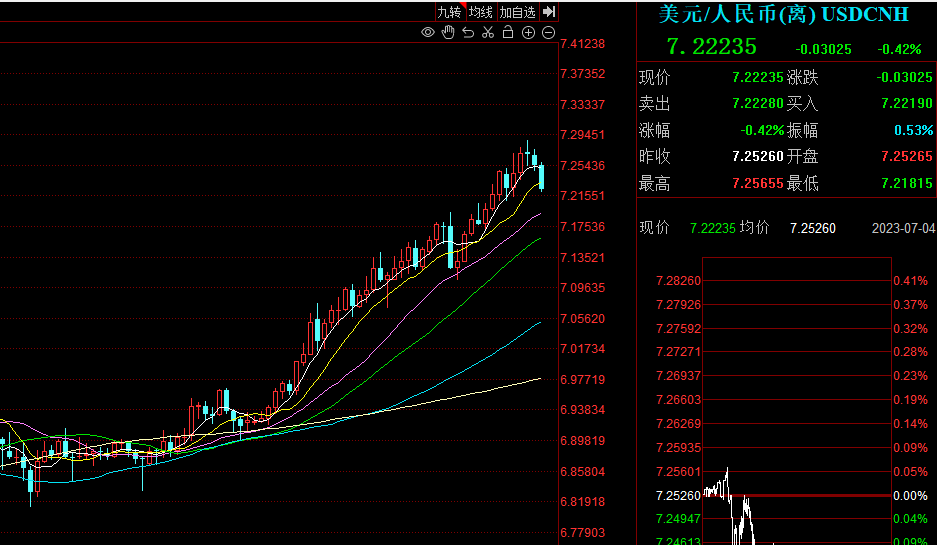Zoom out with the minus circle icon
The width and height of the screenshot is (937, 545).
pos(549,32)
